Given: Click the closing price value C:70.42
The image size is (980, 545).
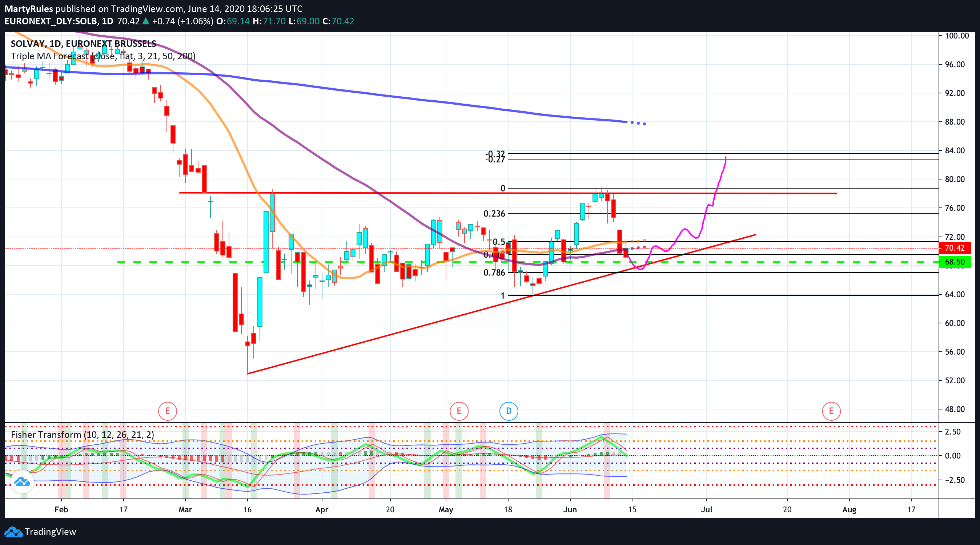Looking at the screenshot, I should click(338, 21).
